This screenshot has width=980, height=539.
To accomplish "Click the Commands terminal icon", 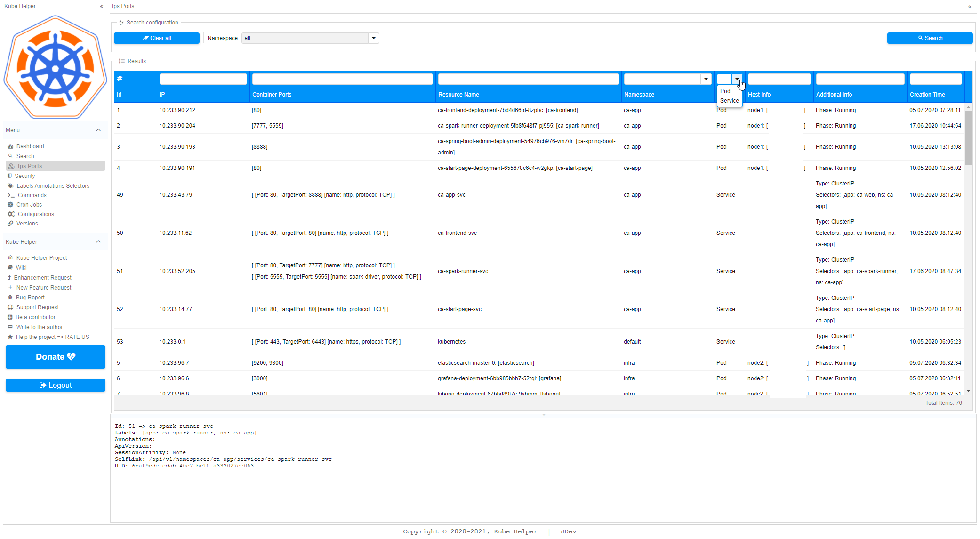I will point(11,195).
